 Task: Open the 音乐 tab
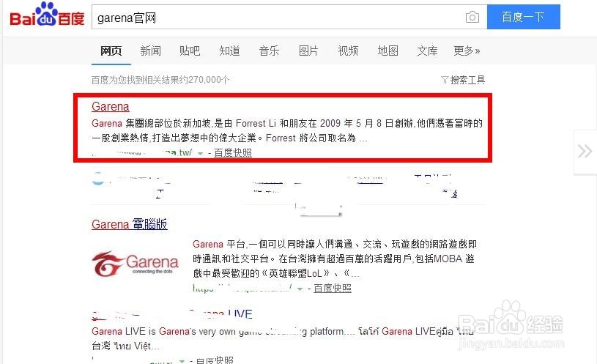269,51
